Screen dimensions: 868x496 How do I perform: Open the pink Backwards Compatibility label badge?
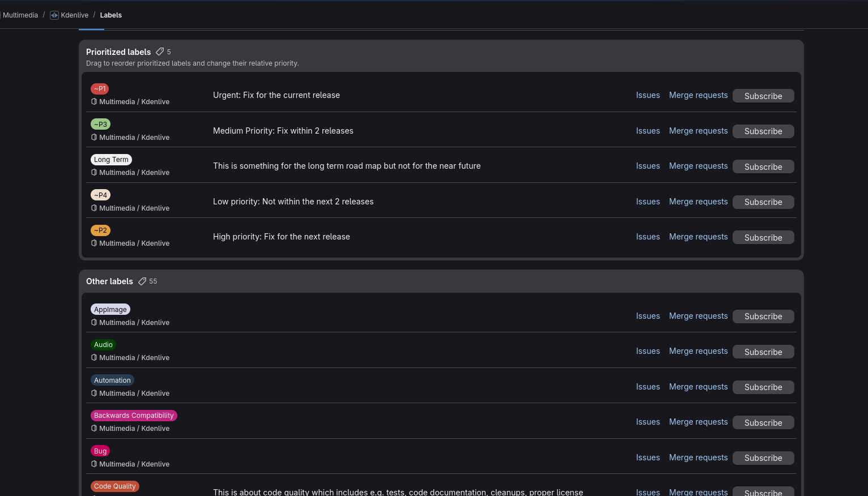coord(134,416)
